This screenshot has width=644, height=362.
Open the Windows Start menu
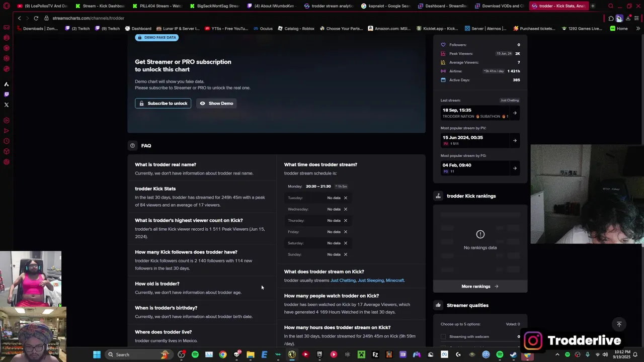[97, 354]
